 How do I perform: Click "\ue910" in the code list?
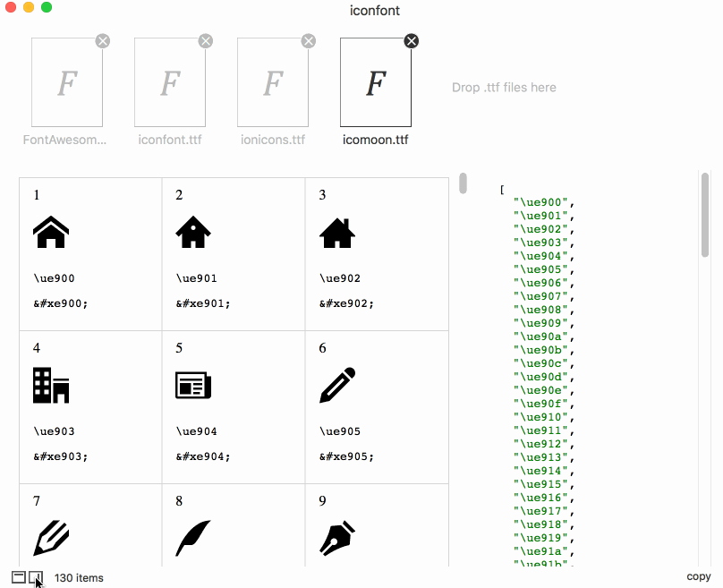tap(540, 417)
